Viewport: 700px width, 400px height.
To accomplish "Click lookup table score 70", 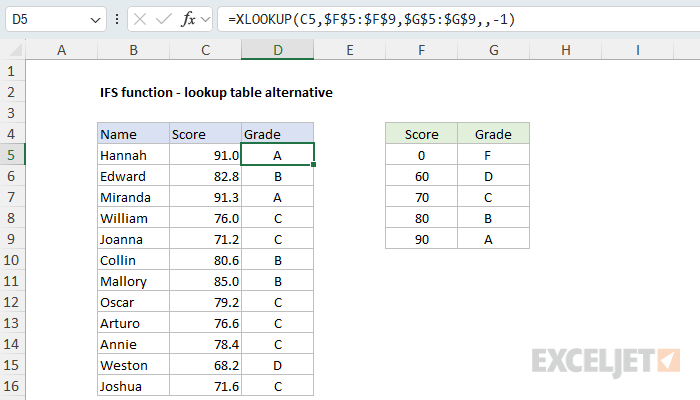I will (x=421, y=197).
